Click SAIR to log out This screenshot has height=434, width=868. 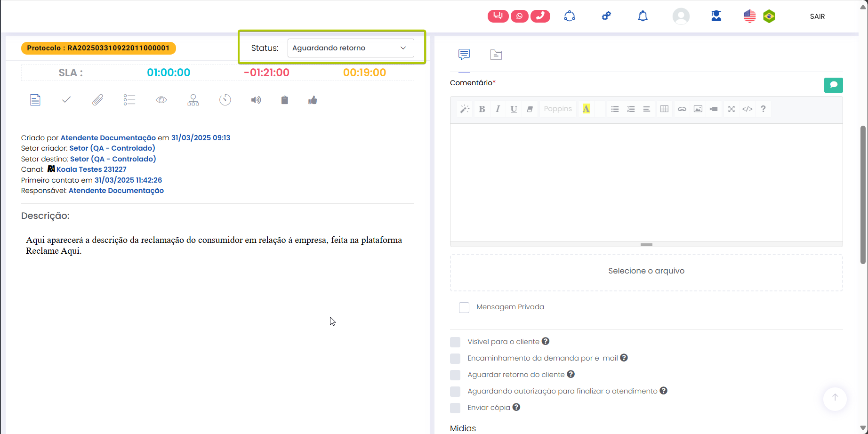pos(817,16)
